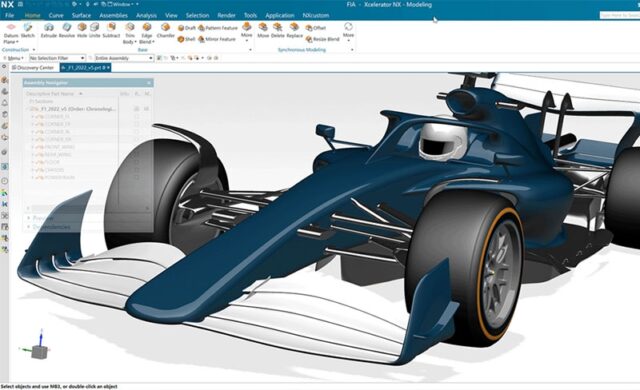Activate the Chamfer tool

tap(165, 31)
